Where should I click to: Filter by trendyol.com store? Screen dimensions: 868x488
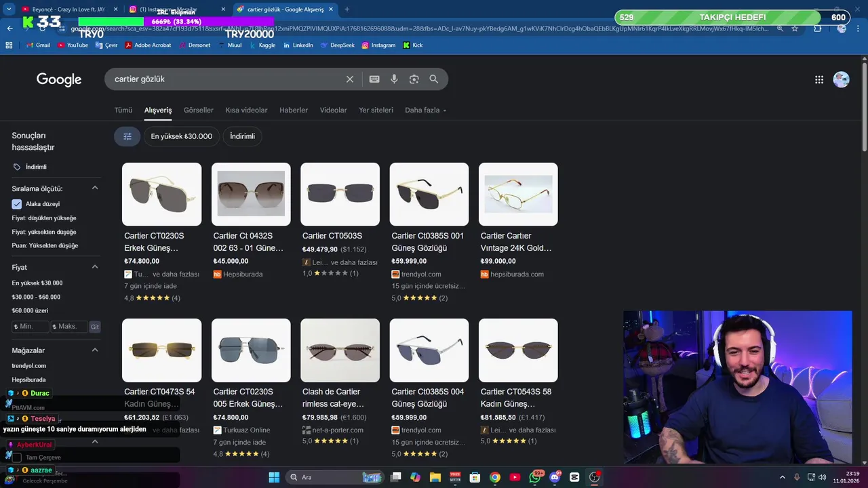point(28,366)
